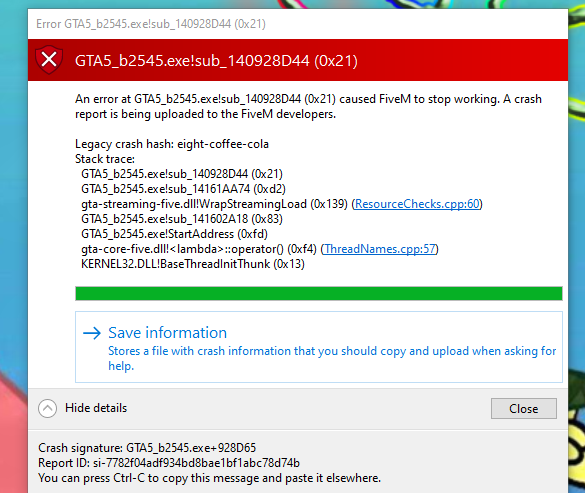The image size is (585, 493).
Task: Click the 'Stores a file with crash information' description
Action: [x=332, y=358]
